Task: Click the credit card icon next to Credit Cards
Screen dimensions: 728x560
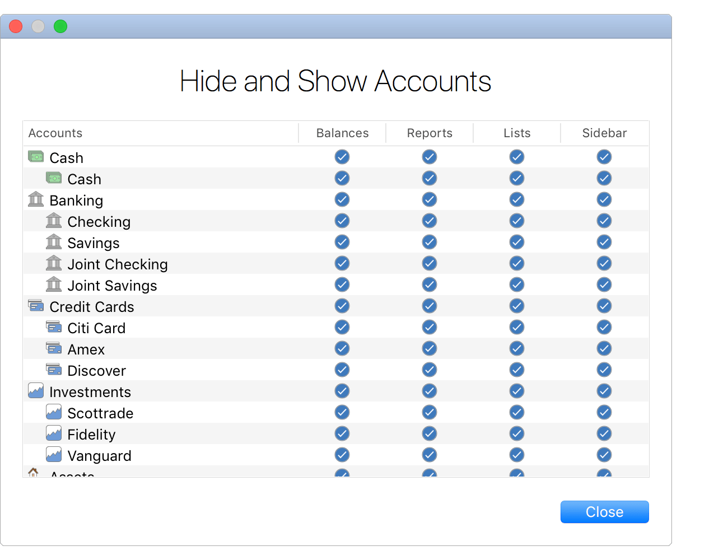Action: [35, 305]
